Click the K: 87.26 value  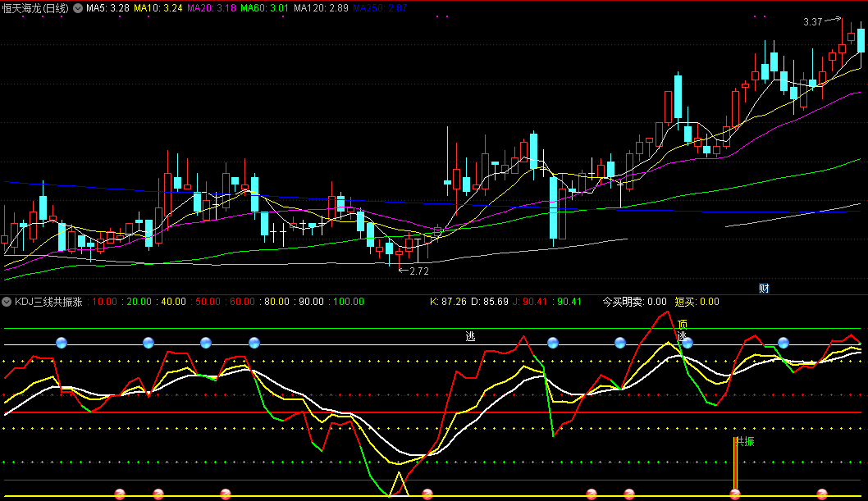coord(448,302)
